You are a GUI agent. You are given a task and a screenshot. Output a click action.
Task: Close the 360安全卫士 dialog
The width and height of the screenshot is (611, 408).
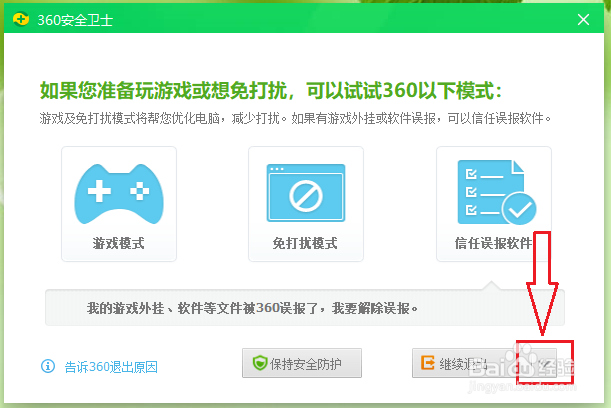583,19
